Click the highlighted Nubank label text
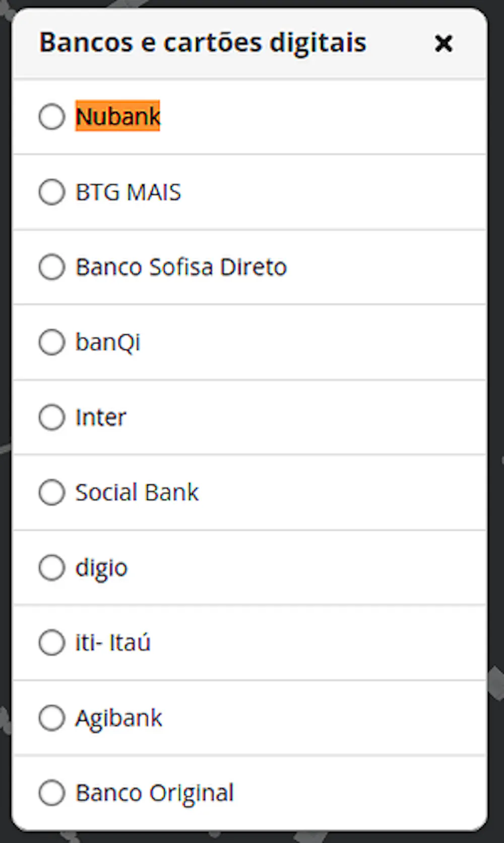 118,116
